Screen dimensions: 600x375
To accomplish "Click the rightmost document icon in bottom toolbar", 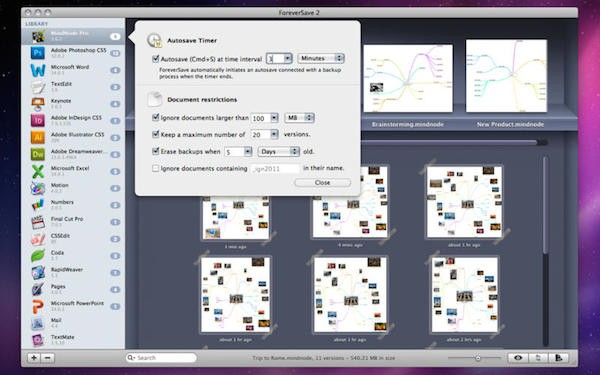I will tap(558, 358).
